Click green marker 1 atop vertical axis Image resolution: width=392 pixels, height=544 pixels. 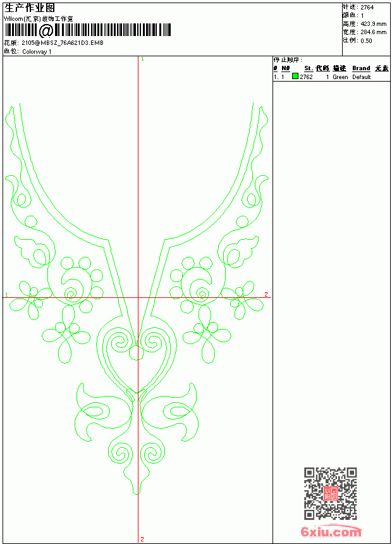(x=142, y=59)
